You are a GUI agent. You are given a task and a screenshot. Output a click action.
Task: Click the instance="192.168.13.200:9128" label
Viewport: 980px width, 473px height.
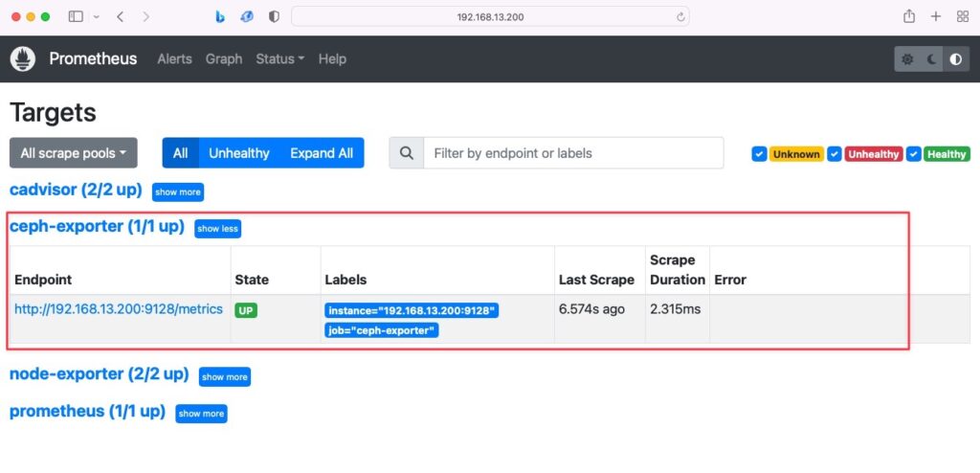tap(412, 310)
